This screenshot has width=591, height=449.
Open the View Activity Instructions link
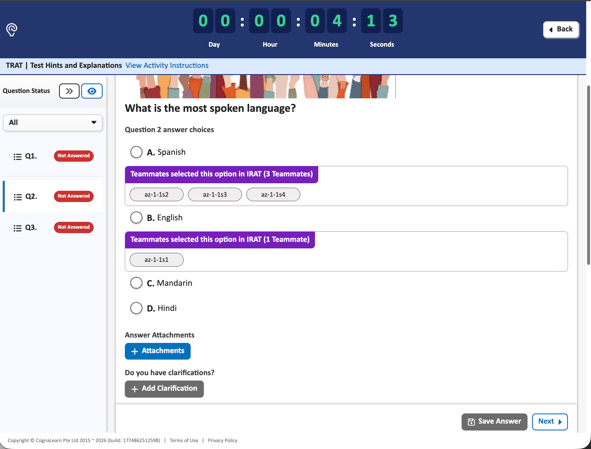[x=167, y=65]
